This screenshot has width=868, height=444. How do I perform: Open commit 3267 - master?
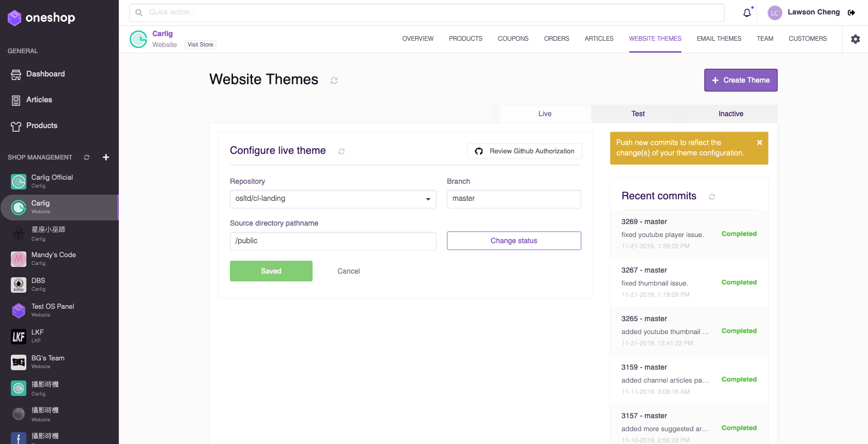(x=689, y=282)
